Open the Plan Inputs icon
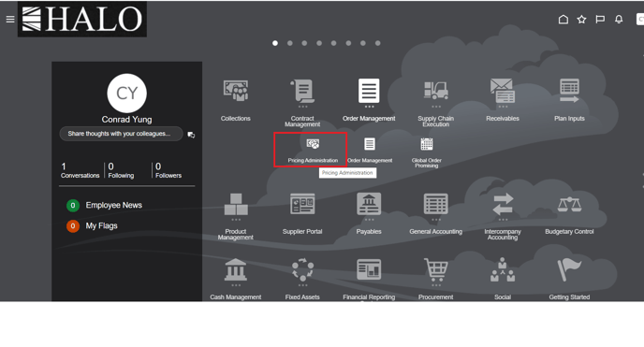Viewport: 644px width, 347px height. point(569,91)
